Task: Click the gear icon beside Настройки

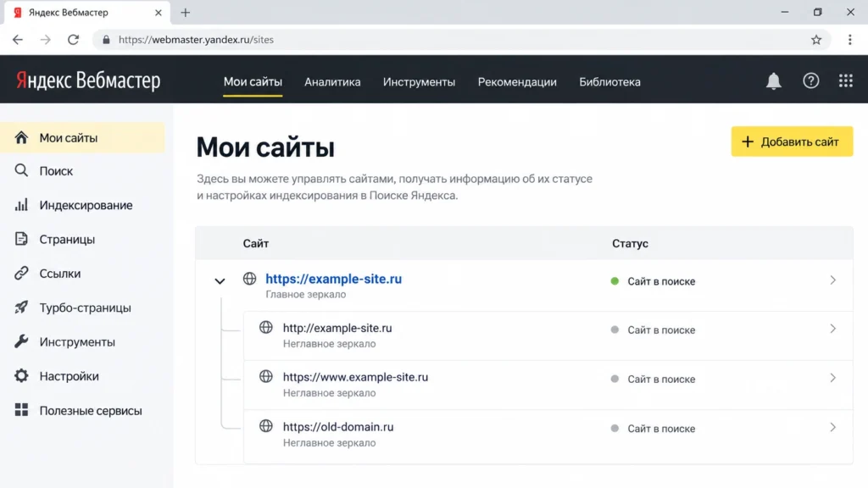Action: (21, 375)
